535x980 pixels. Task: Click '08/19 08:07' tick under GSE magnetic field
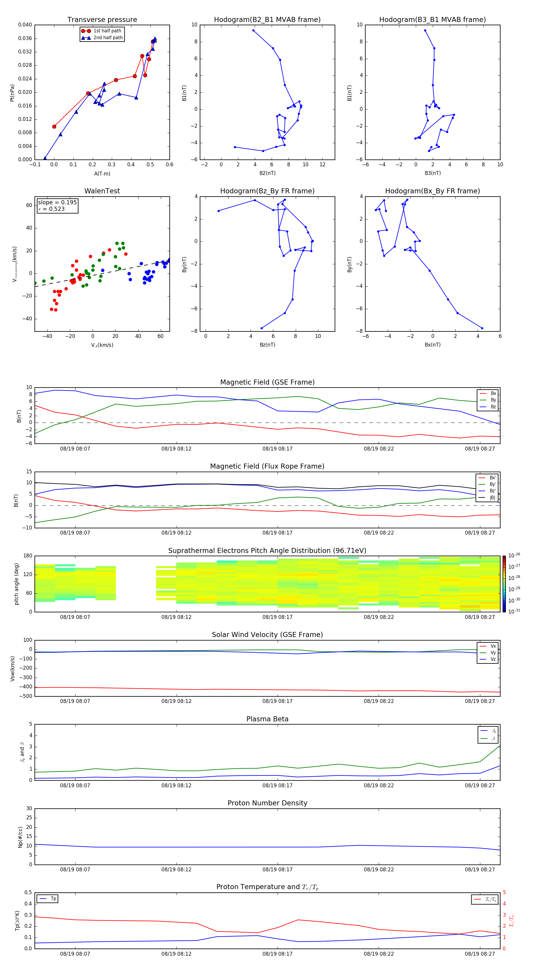click(x=75, y=448)
